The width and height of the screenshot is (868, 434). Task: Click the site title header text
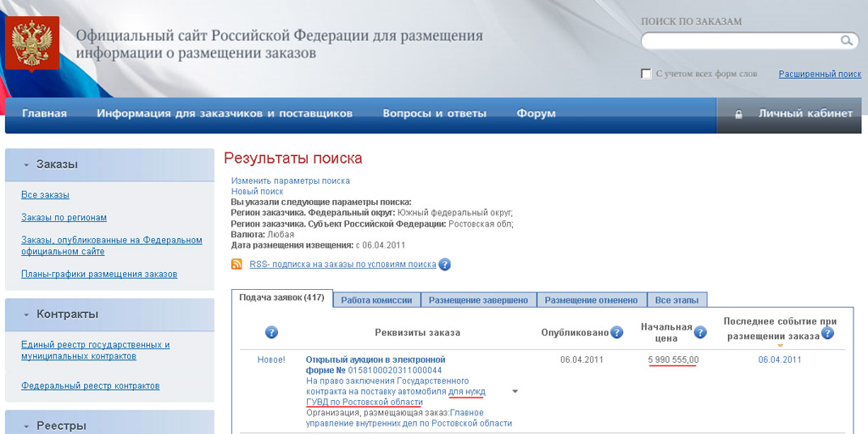click(280, 44)
